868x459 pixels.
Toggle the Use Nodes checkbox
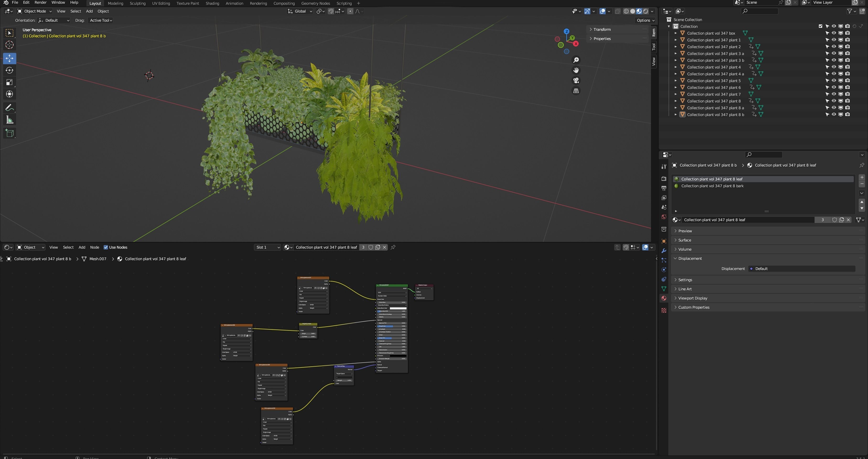coord(105,247)
